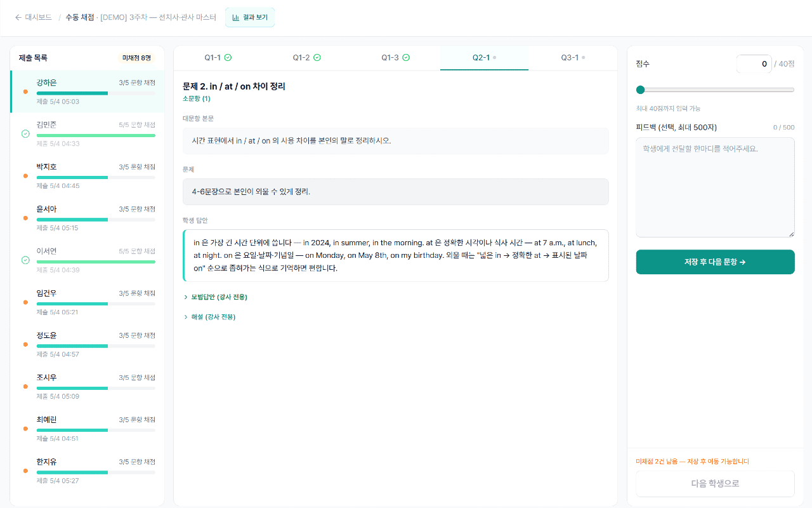Expand 해설 (강사 전용) section
Screen dimensions: 812x508
[x=209, y=317]
